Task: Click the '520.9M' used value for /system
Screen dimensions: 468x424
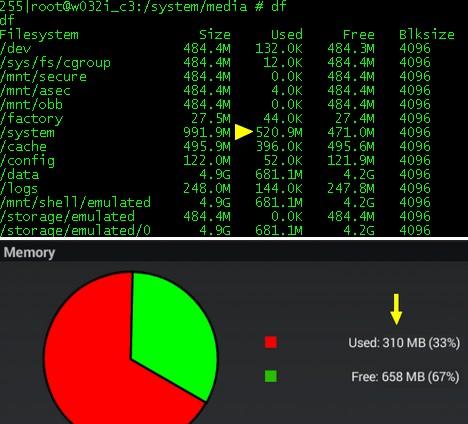Action: pyautogui.click(x=279, y=133)
